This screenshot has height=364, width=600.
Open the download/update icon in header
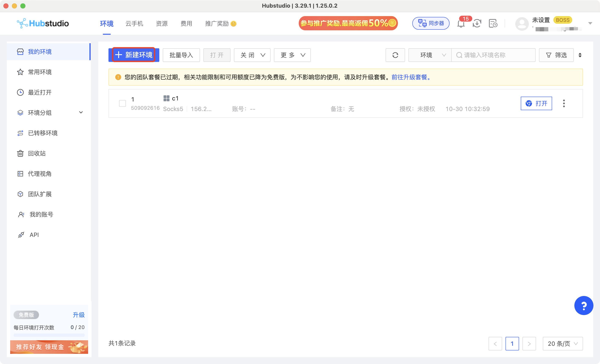coord(477,23)
